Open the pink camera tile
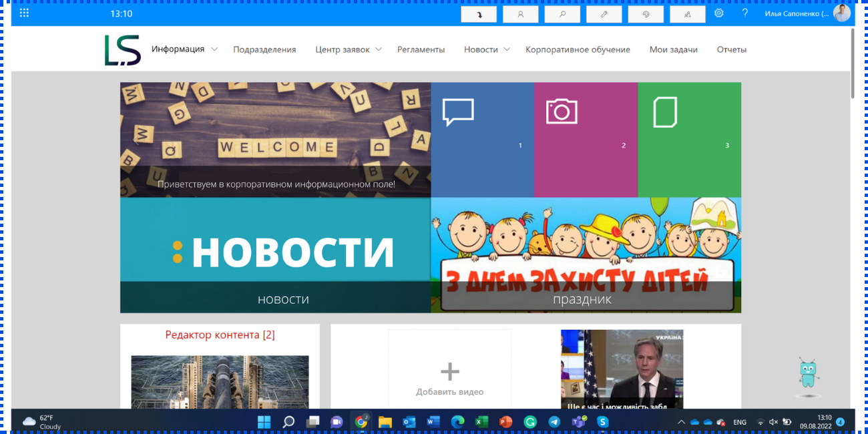Viewport: 868px width, 434px height. (x=586, y=140)
